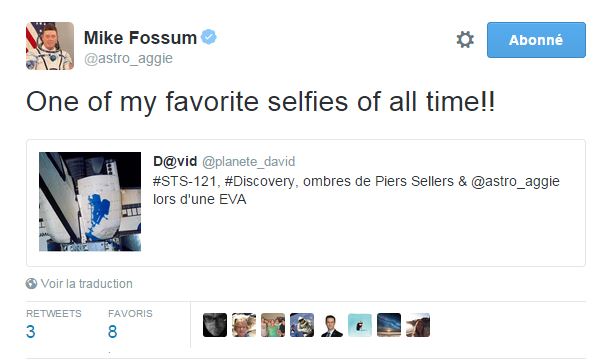View the 3 retweets count

point(31,332)
